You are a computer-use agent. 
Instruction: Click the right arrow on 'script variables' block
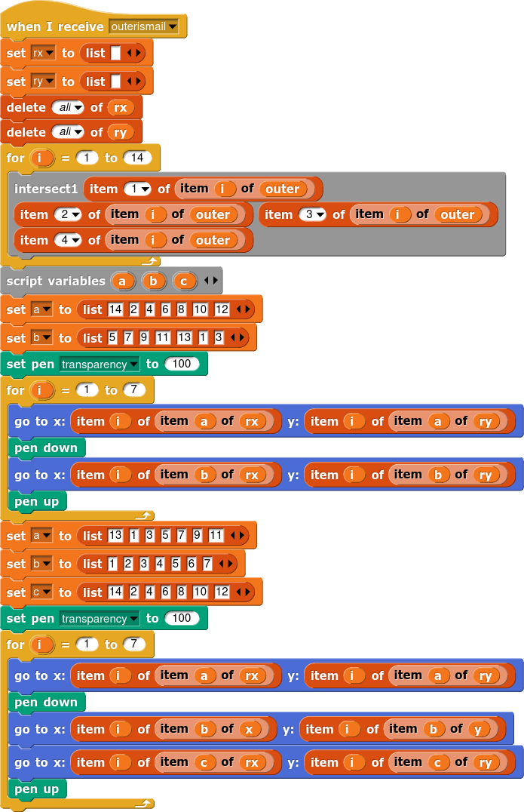[214, 281]
